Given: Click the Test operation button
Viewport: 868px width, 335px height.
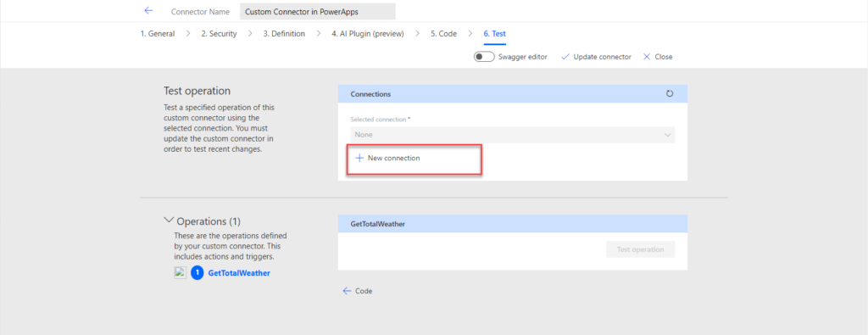Looking at the screenshot, I should pos(641,249).
